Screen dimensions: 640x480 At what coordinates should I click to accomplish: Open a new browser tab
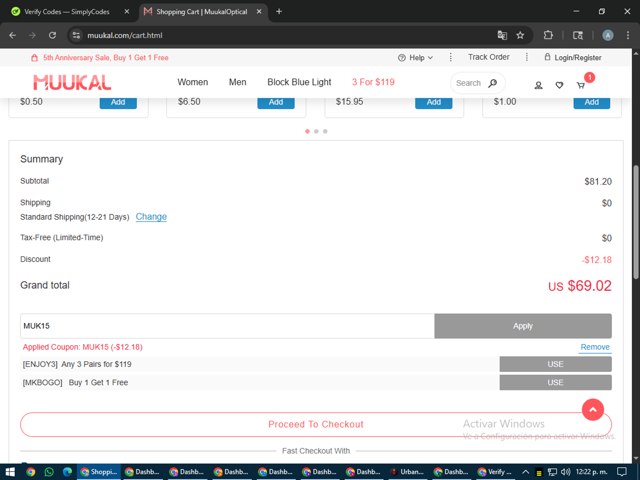click(x=279, y=11)
